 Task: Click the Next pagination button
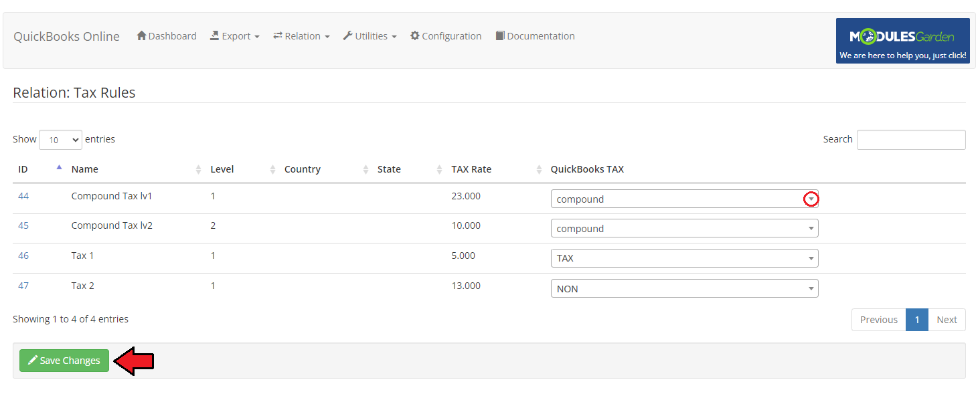pyautogui.click(x=947, y=320)
